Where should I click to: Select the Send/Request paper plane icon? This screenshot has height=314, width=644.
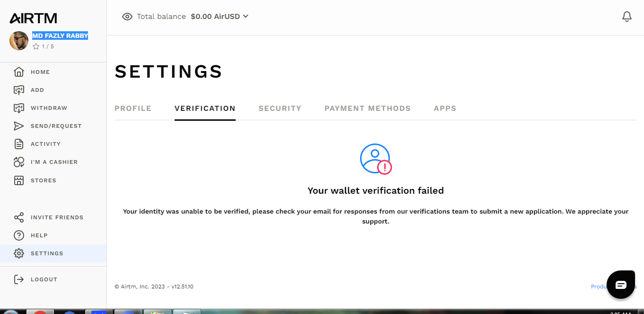point(19,126)
